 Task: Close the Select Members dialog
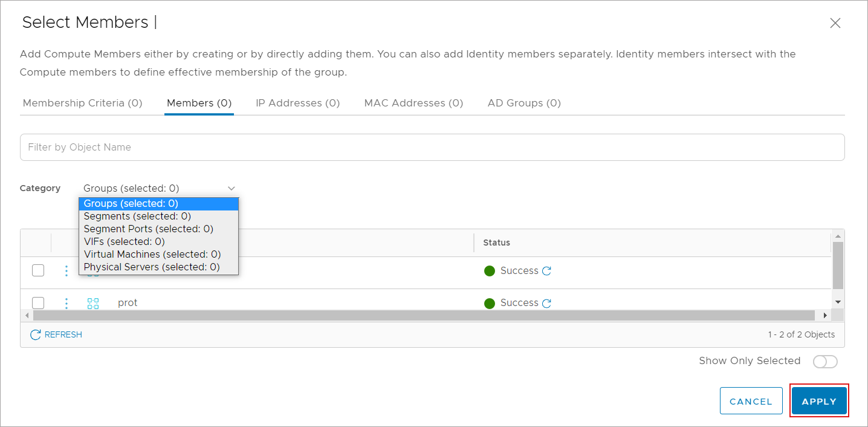coord(835,24)
